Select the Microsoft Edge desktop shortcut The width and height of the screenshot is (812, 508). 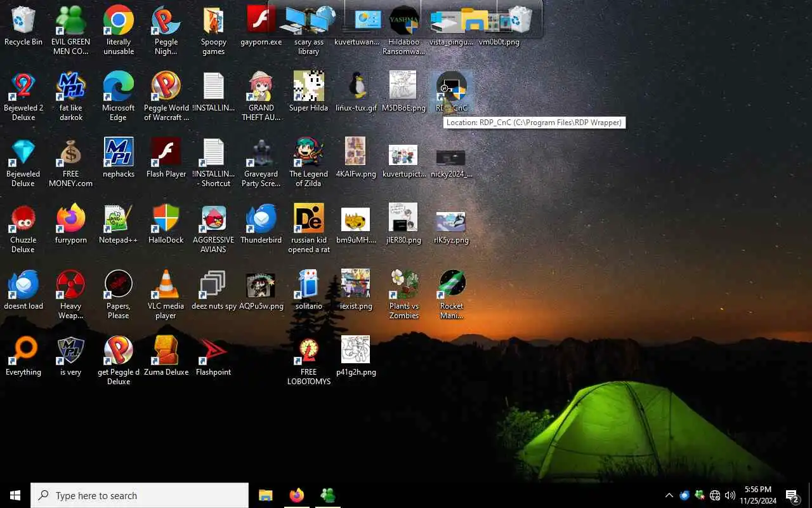point(119,97)
